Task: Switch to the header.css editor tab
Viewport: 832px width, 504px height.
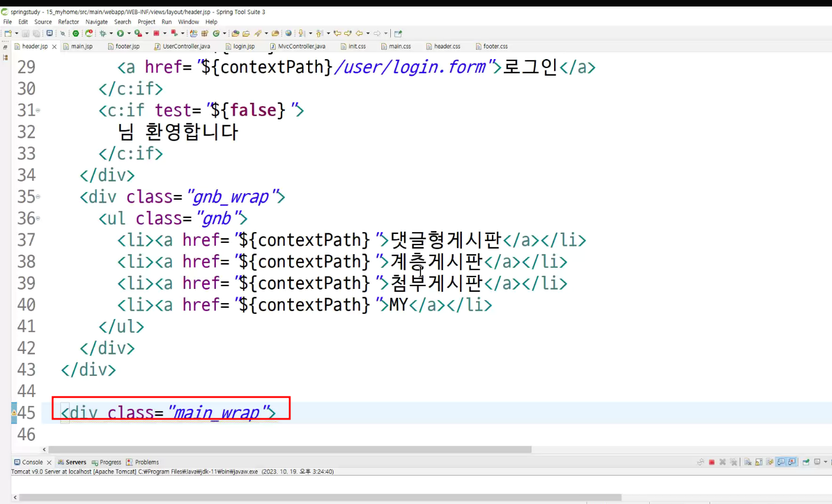Action: (443, 46)
